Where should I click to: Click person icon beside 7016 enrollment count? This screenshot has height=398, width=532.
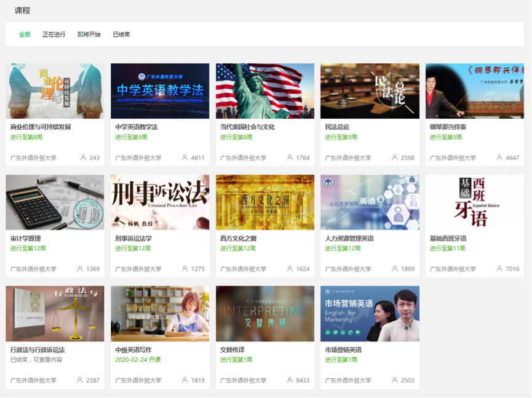(499, 269)
